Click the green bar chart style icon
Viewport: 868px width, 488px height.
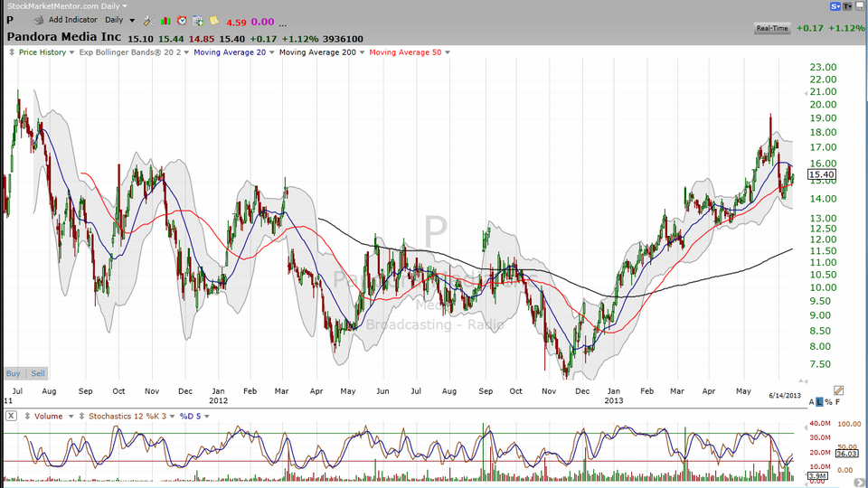coord(165,21)
